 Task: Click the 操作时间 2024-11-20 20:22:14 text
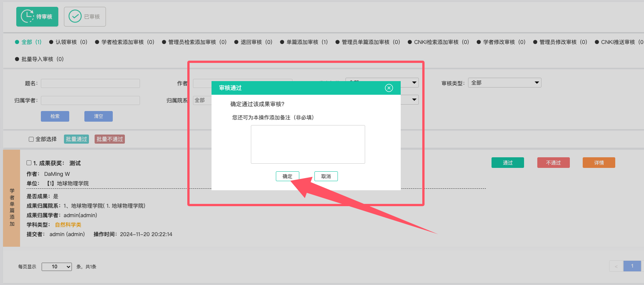(133, 234)
